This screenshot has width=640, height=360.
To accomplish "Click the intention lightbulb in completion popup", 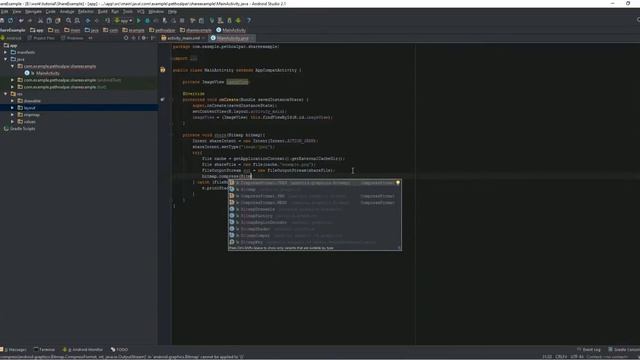I will [x=398, y=182].
